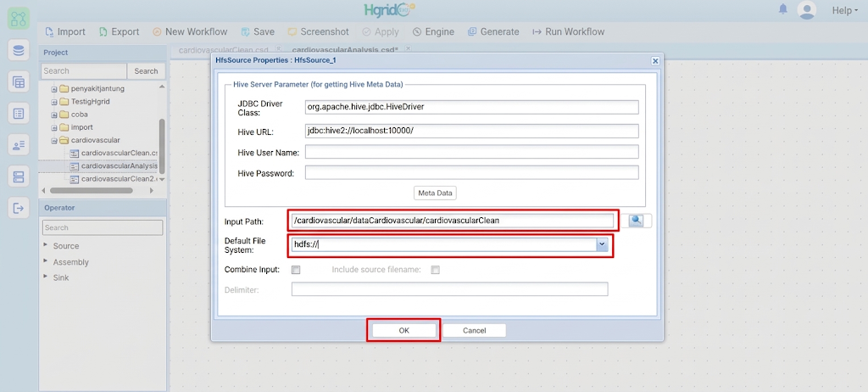Click the OK button
The width and height of the screenshot is (868, 392).
(x=403, y=330)
